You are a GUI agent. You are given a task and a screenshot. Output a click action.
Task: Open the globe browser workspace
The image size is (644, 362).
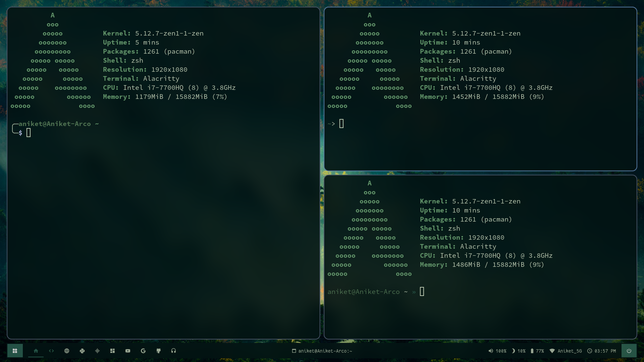coord(67,351)
